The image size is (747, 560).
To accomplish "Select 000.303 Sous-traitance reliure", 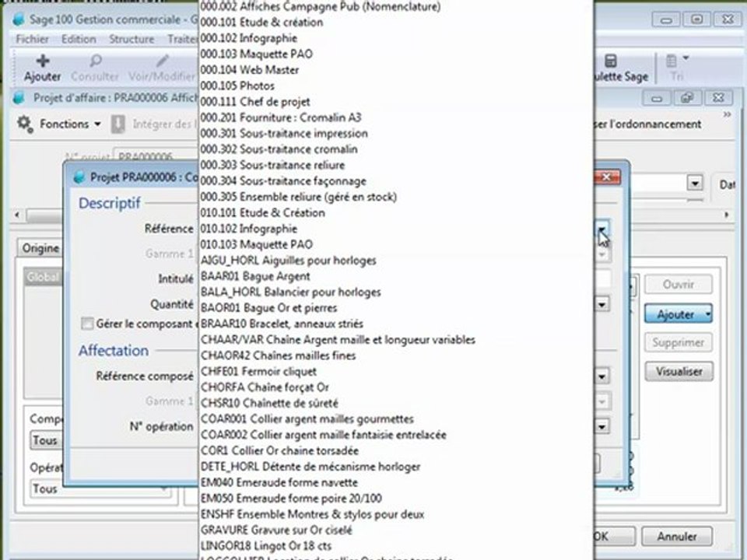I will (x=272, y=165).
